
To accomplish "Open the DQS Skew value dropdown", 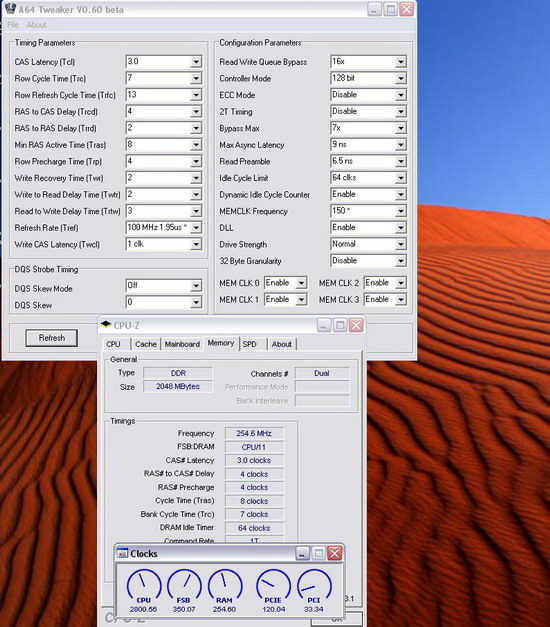I will click(196, 302).
